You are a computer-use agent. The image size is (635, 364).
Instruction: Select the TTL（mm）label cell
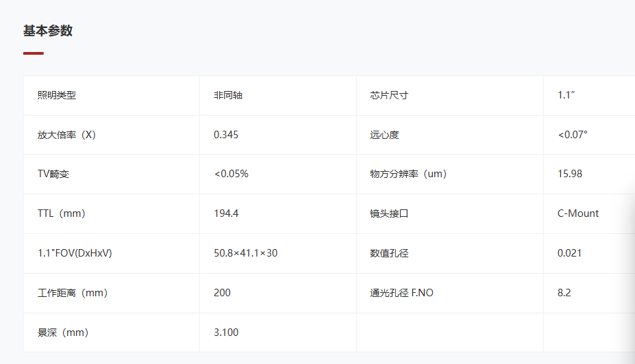click(112, 213)
